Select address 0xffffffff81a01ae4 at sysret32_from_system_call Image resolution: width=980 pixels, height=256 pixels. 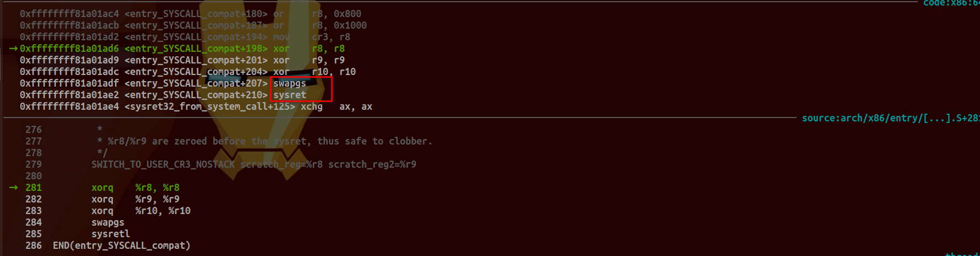coord(69,106)
